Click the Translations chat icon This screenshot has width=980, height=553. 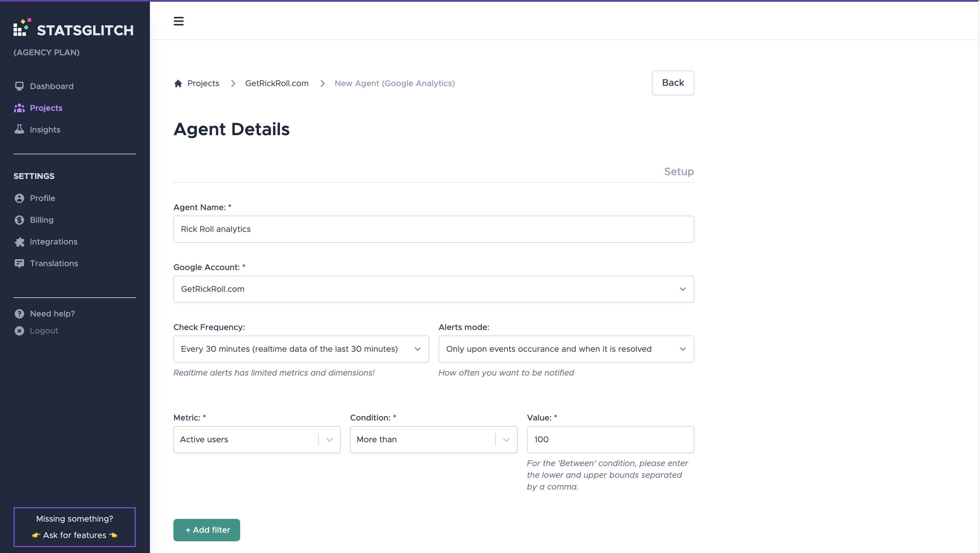click(19, 263)
